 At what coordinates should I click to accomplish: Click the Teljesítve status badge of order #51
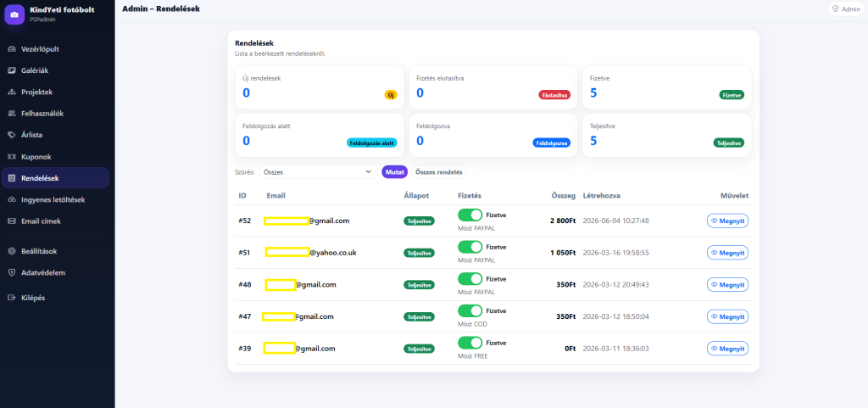pos(419,253)
